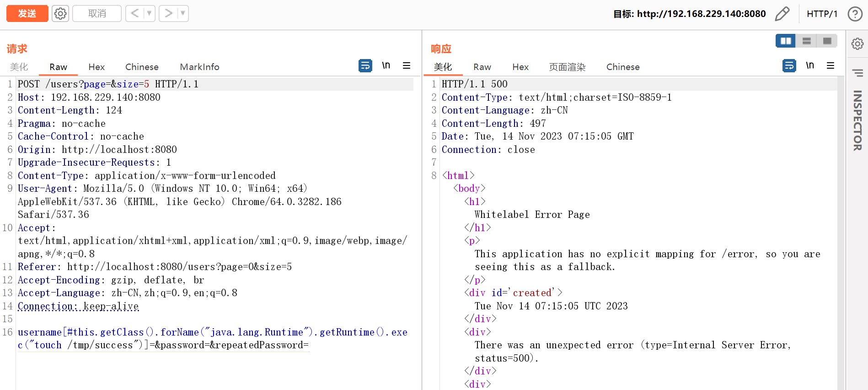Image resolution: width=868 pixels, height=390 pixels.
Task: Click the 取消 cancel button
Action: [97, 14]
